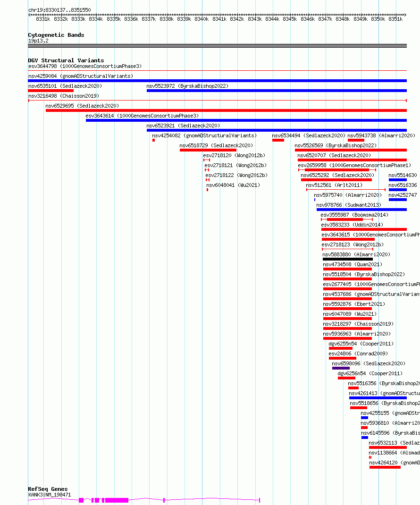Click nsv6534494 Sedlazeck2020 label
The height and width of the screenshot is (505, 420).
308,135
